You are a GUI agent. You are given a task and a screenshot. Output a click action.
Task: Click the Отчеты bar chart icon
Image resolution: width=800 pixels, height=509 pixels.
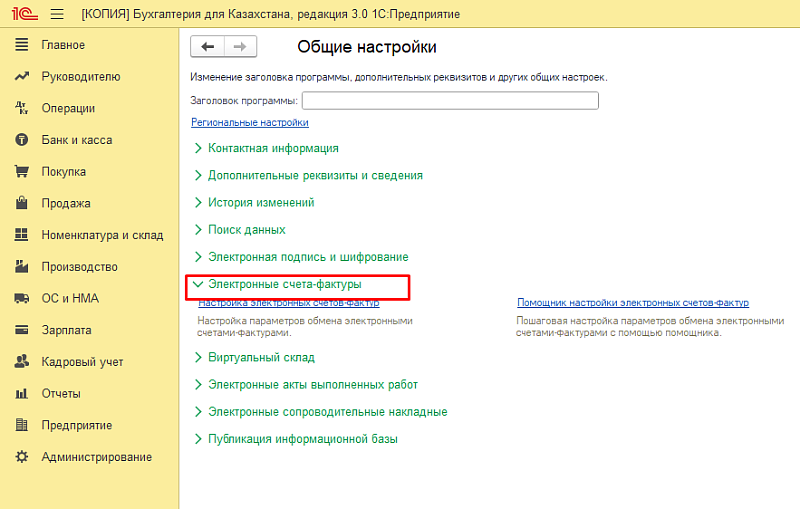pos(20,393)
